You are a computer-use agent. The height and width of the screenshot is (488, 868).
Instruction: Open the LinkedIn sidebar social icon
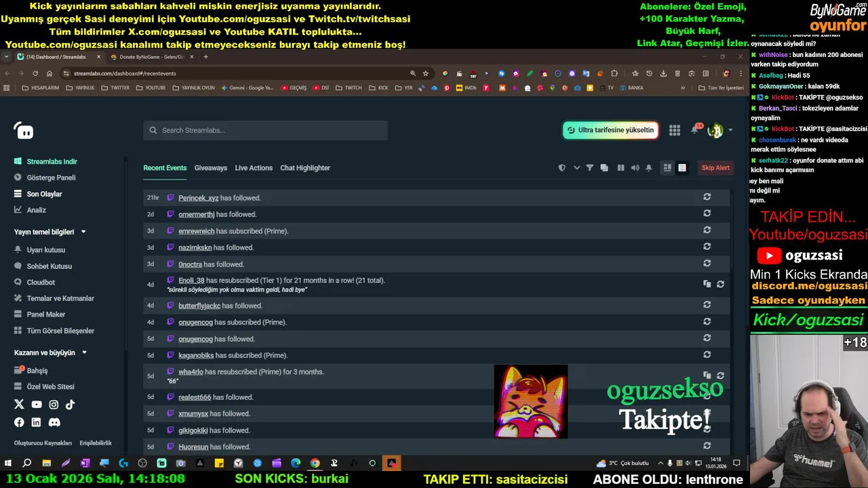(x=36, y=422)
